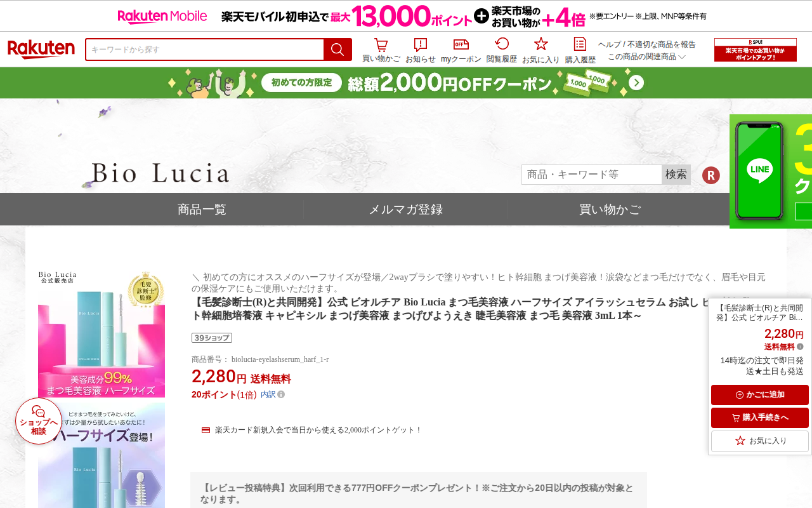This screenshot has height=508, width=812.
Task: Click the 購入手続きへ checkout button
Action: click(760, 418)
